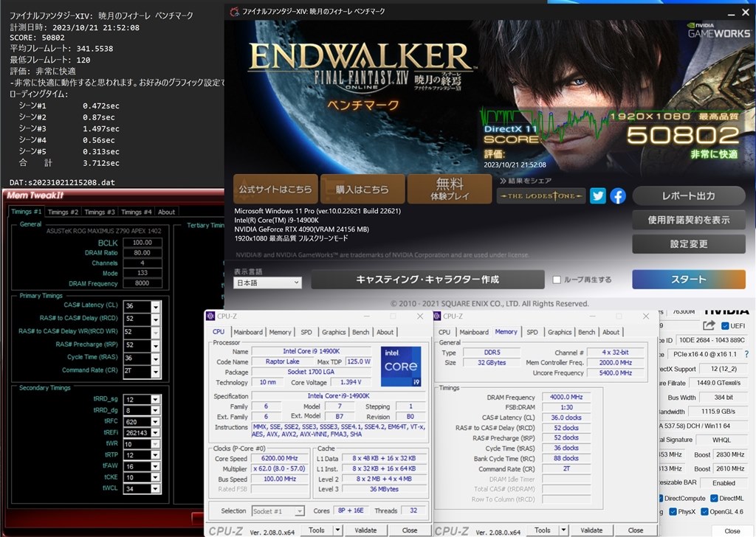This screenshot has height=537, width=756.
Task: Click GPU-Z share arrow icon next to UEFI
Action: [x=708, y=325]
